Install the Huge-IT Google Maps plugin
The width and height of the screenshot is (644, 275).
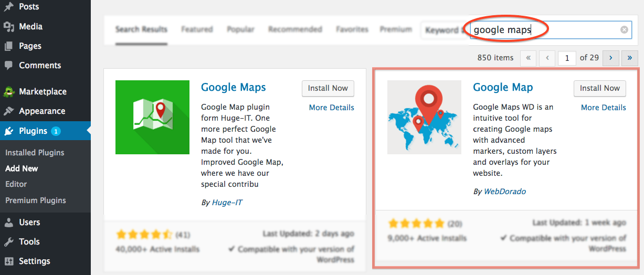(328, 88)
